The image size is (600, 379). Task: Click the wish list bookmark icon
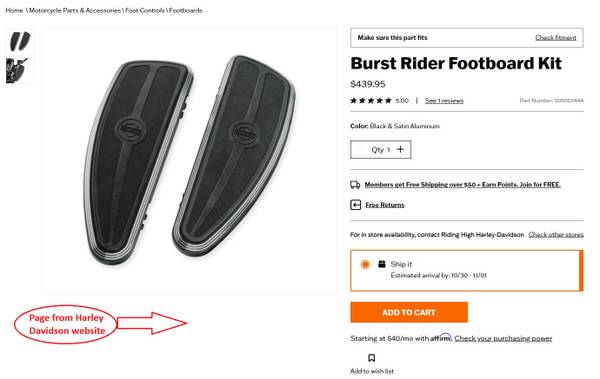click(x=371, y=358)
